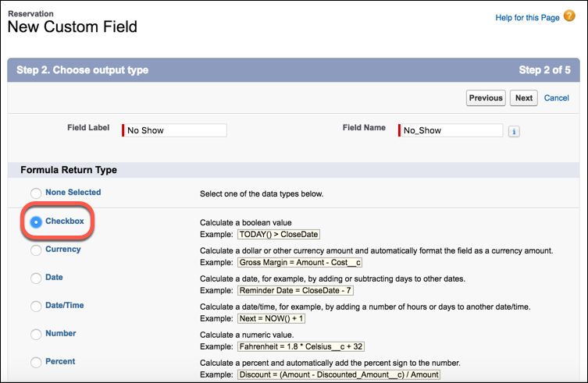This screenshot has width=588, height=383.
Task: Select the None Selected radio button
Action: point(36,193)
